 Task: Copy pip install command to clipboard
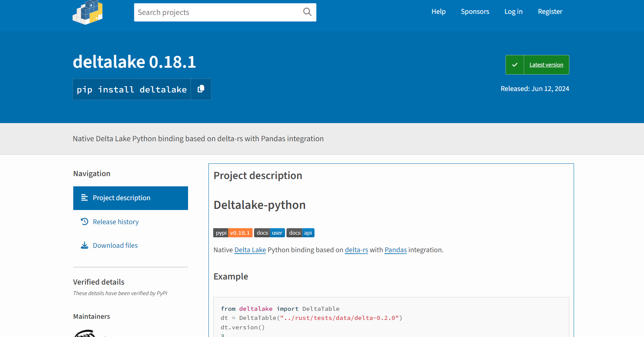pyautogui.click(x=201, y=89)
